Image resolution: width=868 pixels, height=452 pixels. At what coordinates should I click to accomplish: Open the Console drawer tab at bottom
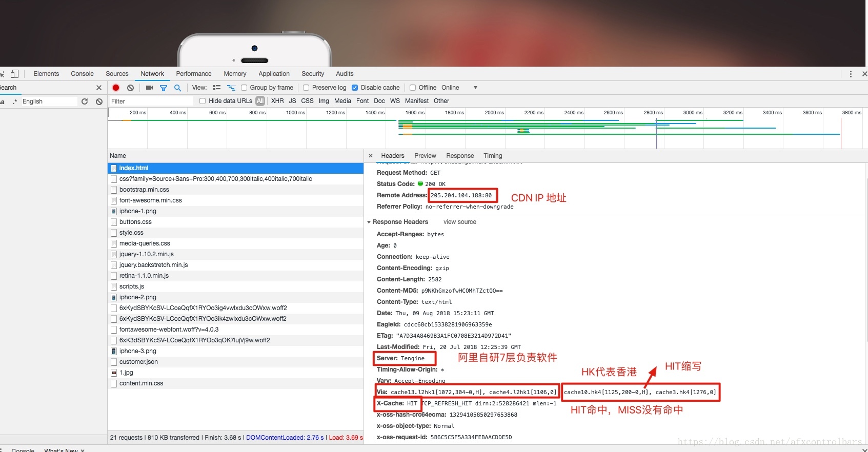[23, 449]
